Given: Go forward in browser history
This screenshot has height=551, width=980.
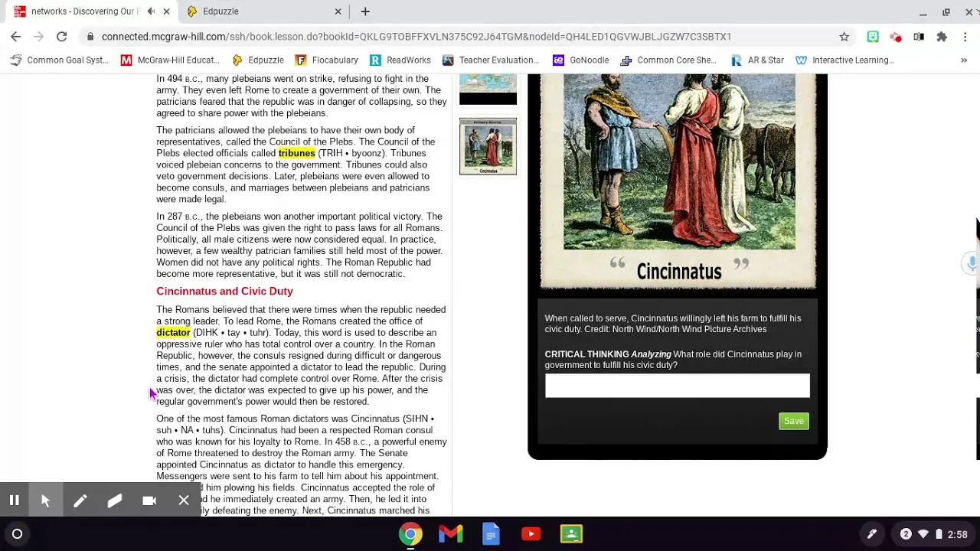Looking at the screenshot, I should click(x=39, y=37).
